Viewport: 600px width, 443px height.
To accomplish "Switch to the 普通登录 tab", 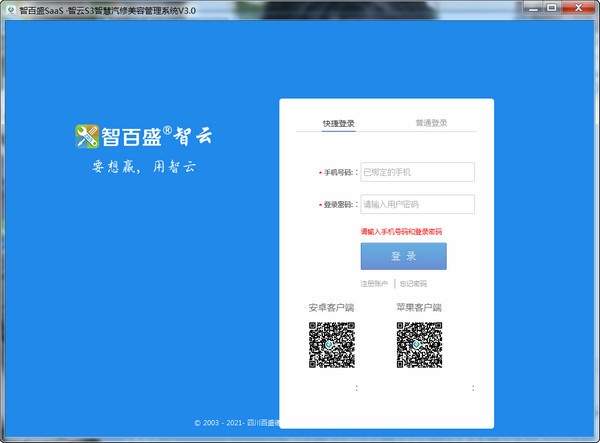I will click(431, 123).
